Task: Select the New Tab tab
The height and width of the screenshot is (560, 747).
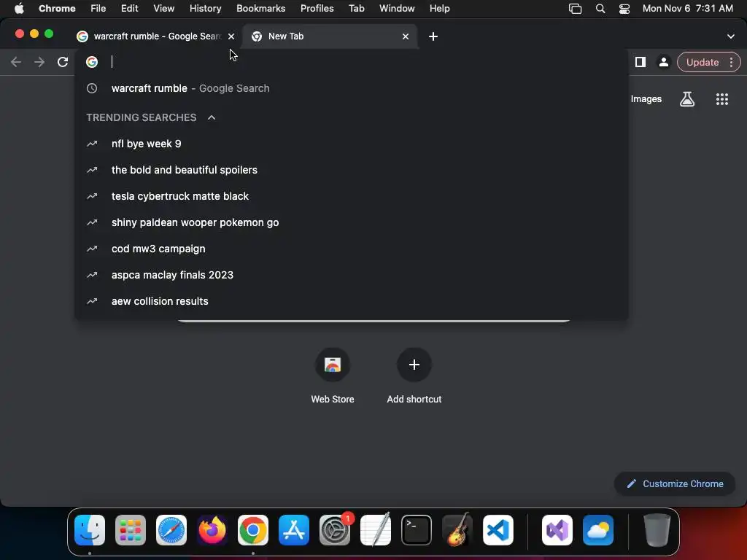Action: tap(329, 36)
